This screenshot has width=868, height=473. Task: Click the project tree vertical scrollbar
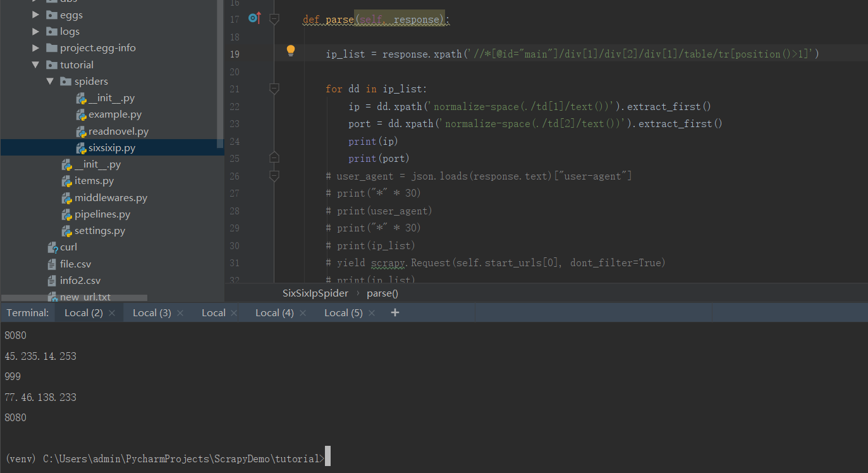click(x=220, y=74)
